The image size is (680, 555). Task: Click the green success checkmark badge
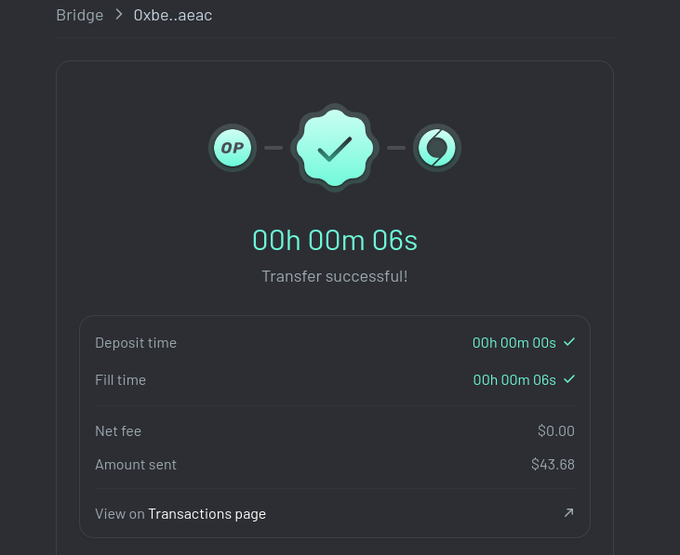pos(334,148)
